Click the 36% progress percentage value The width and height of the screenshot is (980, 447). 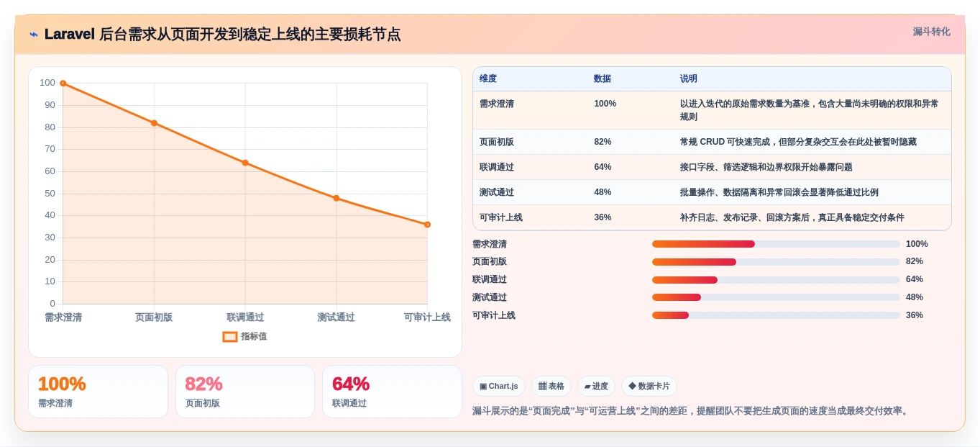(x=915, y=315)
